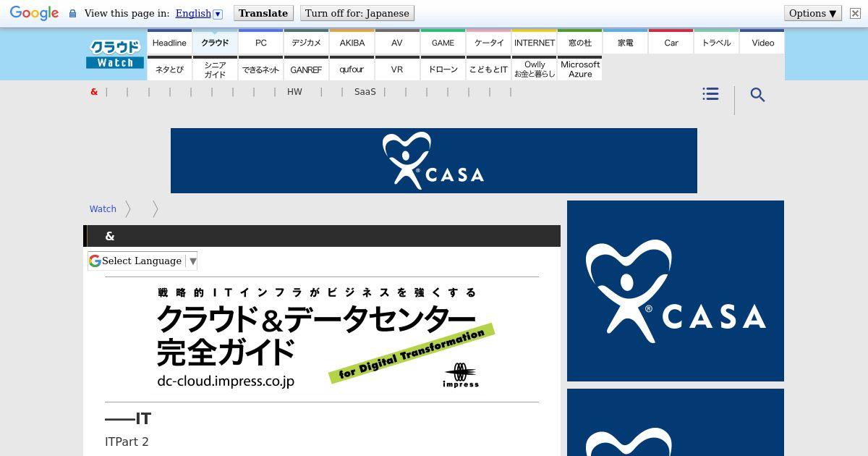Open the ネタとぴ tab
The width and height of the screenshot is (868, 456).
[169, 69]
